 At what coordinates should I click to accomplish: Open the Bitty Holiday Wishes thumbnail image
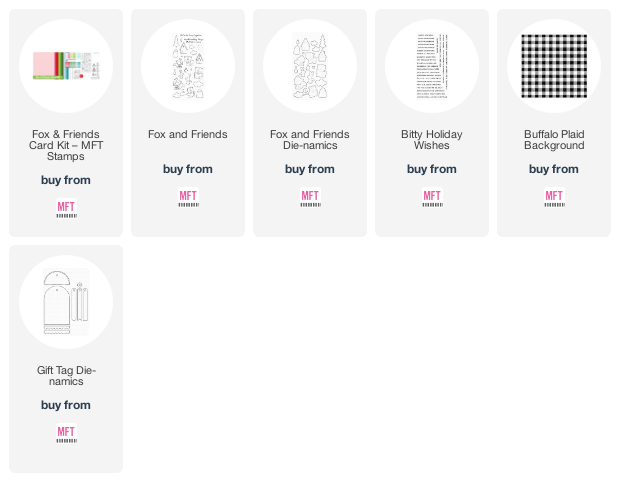(x=432, y=66)
